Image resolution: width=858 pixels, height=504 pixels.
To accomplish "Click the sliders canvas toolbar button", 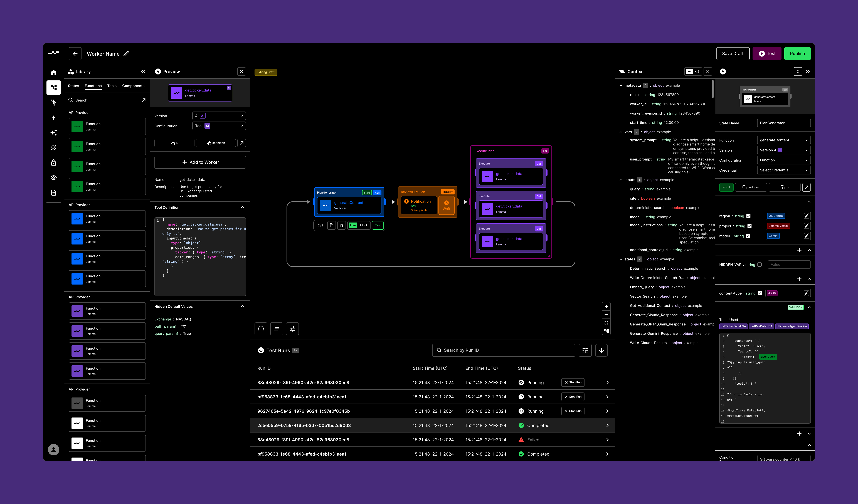I will pos(292,329).
